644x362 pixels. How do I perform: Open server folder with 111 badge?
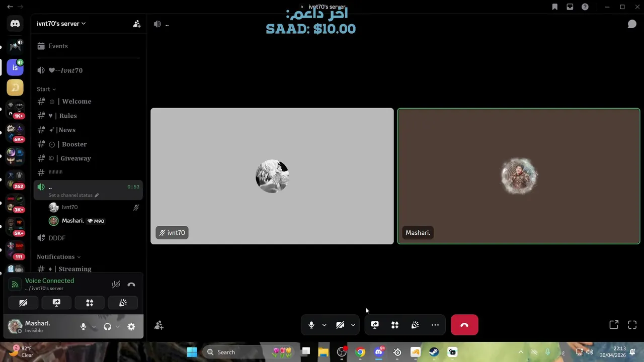click(15, 250)
